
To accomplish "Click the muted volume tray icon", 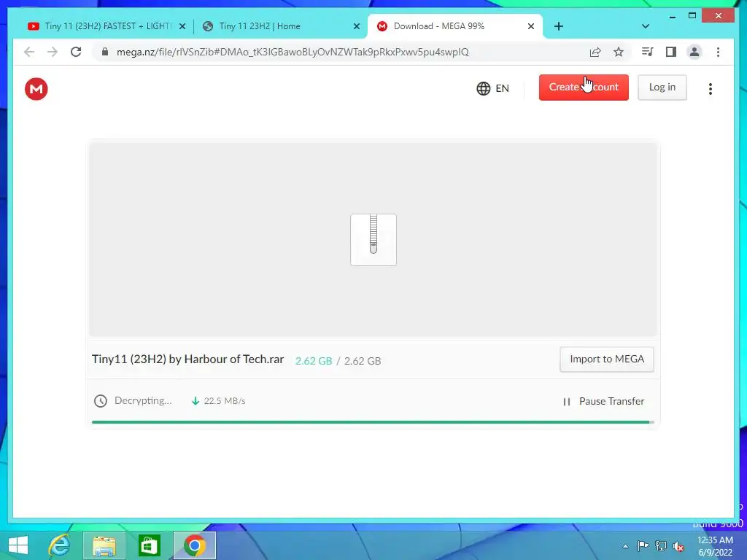I will [678, 546].
